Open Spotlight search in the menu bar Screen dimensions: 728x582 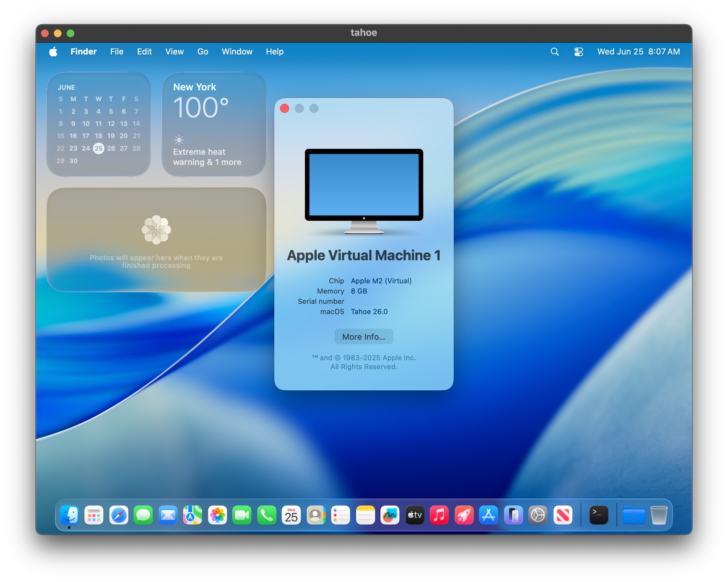[554, 52]
